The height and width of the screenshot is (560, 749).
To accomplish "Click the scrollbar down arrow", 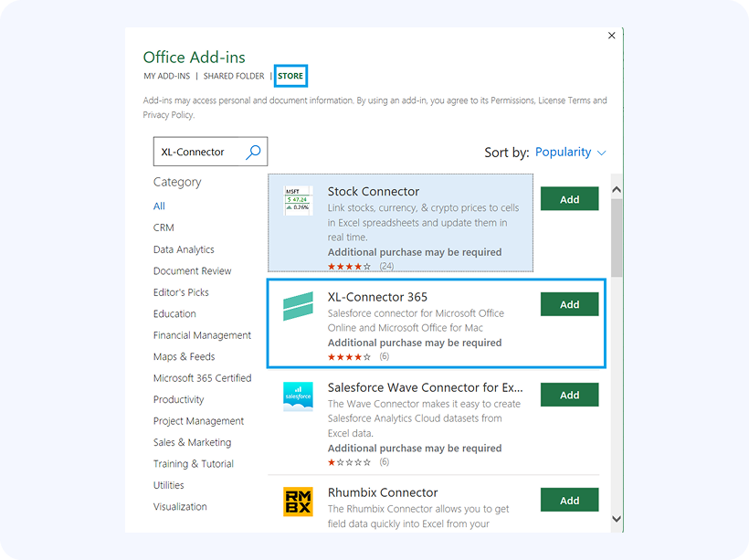I will coord(617,519).
